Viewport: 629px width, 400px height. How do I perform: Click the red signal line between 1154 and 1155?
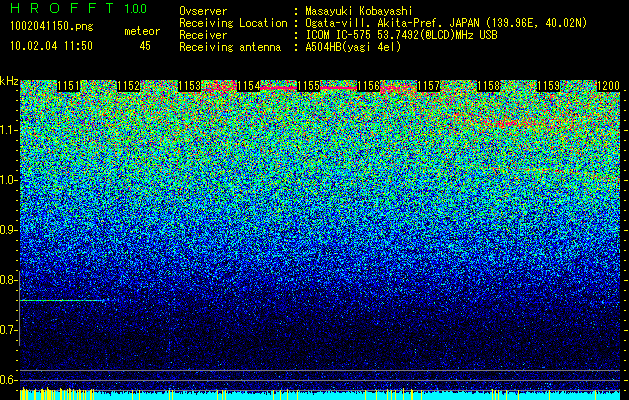279,87
